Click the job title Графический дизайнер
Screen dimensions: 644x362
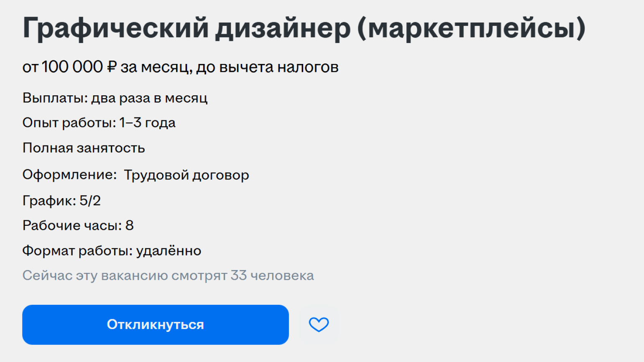click(186, 28)
